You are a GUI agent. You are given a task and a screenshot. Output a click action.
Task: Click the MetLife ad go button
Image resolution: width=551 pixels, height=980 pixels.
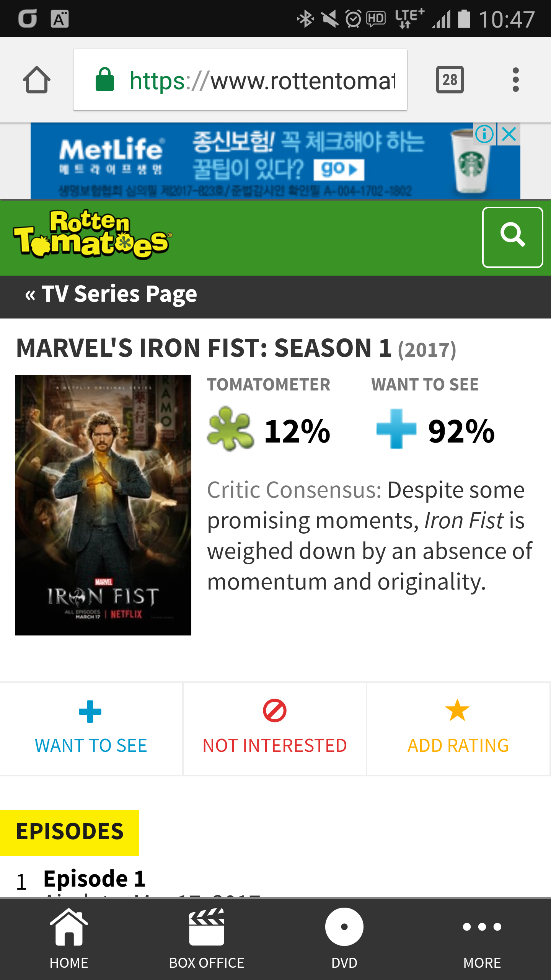[339, 170]
